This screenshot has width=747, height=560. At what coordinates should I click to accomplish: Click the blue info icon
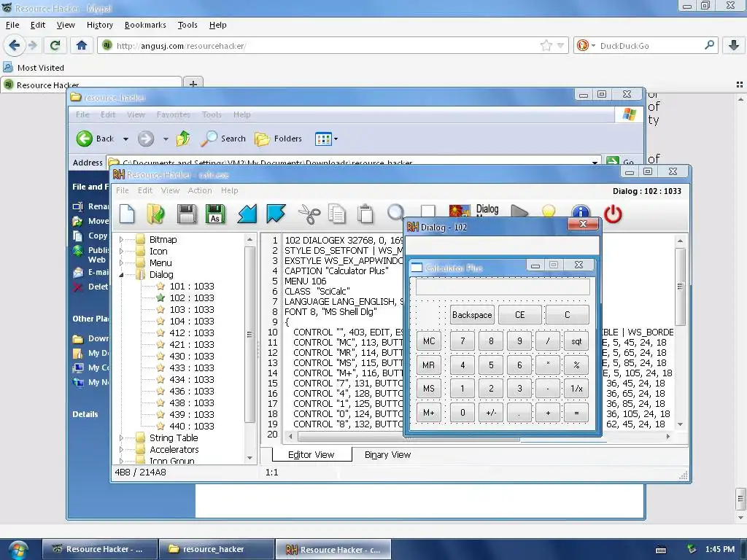580,211
